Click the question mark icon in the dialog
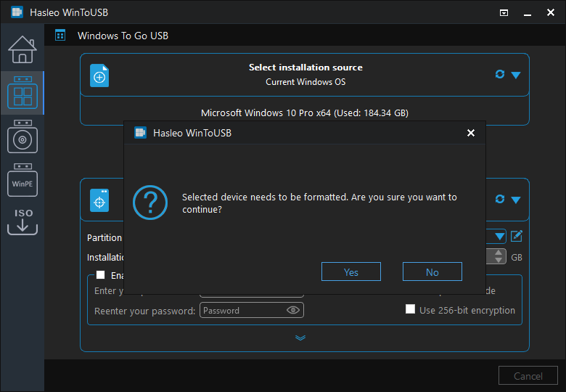The width and height of the screenshot is (566, 392). [x=150, y=203]
